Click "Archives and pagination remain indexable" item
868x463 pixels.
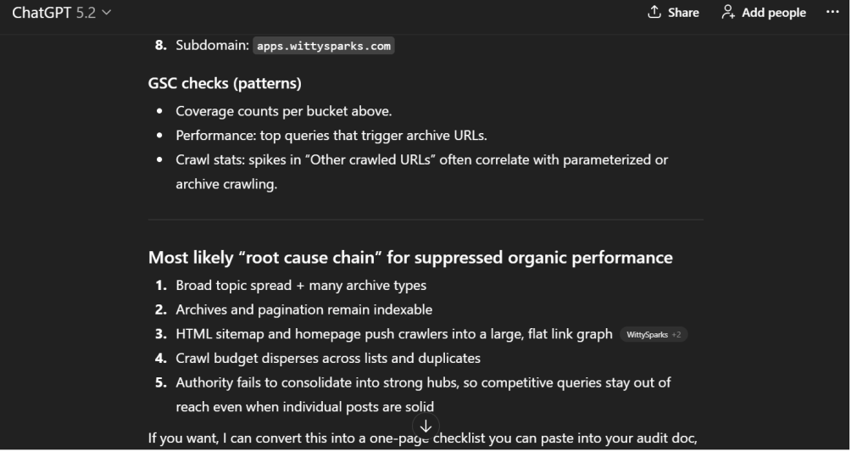point(305,310)
